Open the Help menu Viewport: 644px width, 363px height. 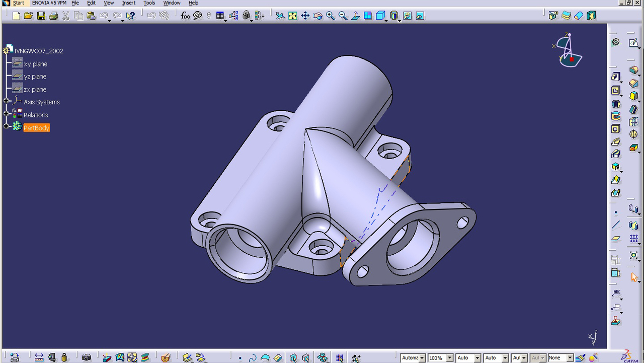click(193, 3)
